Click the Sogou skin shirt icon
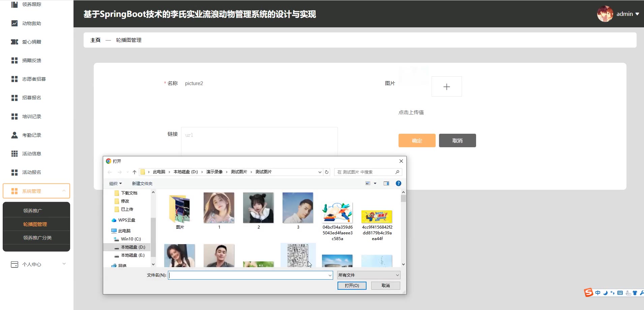 [635, 293]
